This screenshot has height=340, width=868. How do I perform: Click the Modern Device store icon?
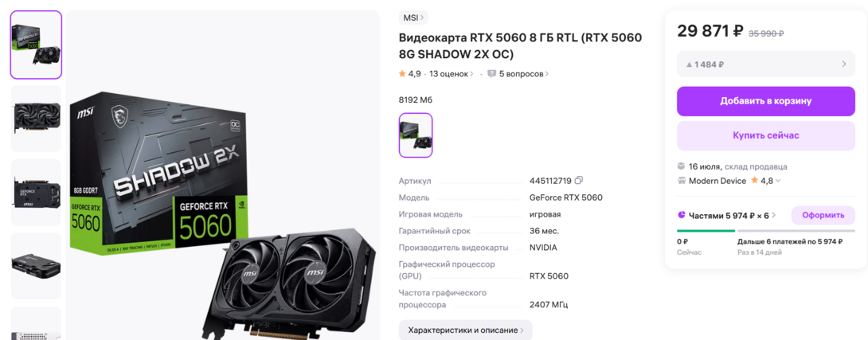(682, 181)
